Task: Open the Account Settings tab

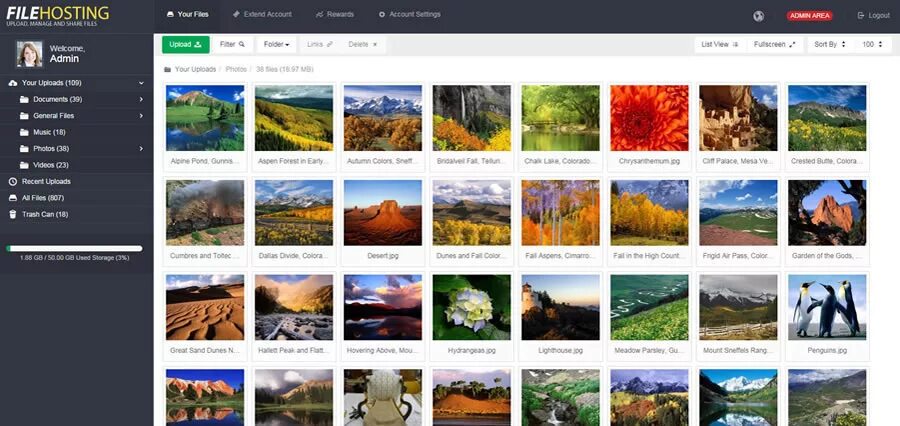Action: (x=410, y=15)
